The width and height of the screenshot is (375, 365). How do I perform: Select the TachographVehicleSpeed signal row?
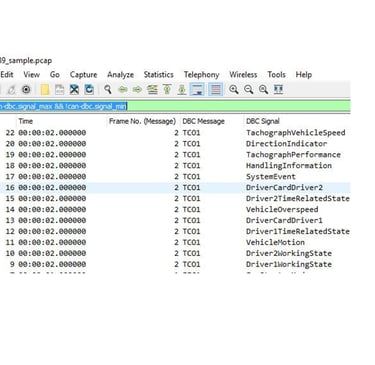pos(175,133)
